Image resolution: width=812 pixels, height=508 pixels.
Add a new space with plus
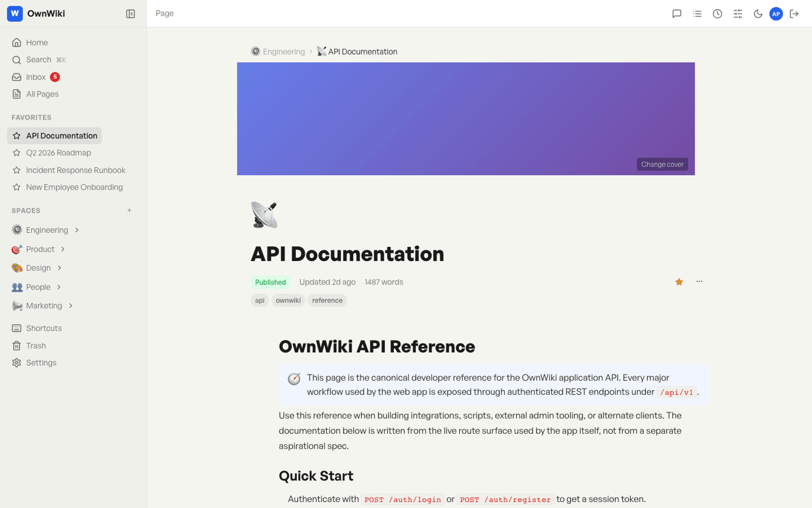(129, 210)
